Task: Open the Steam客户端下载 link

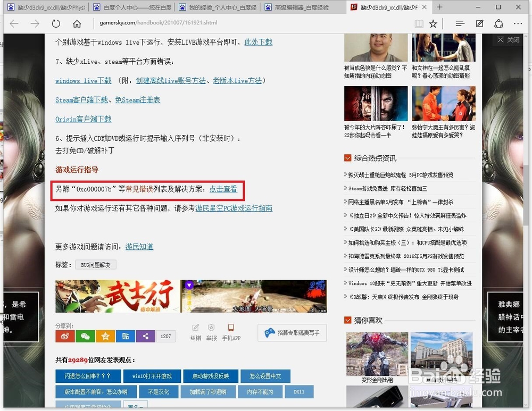Action: [81, 100]
